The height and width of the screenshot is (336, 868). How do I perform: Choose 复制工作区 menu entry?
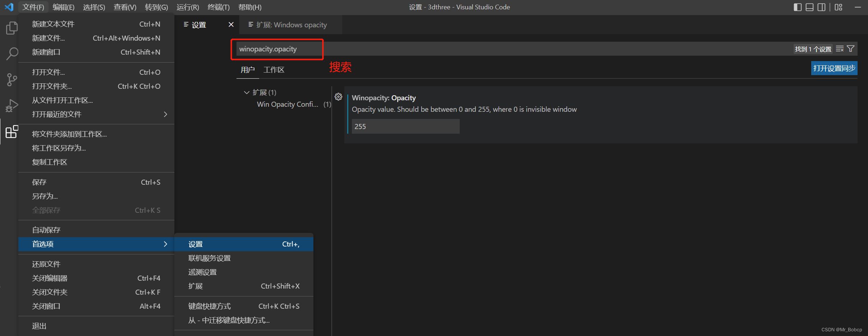coord(96,162)
